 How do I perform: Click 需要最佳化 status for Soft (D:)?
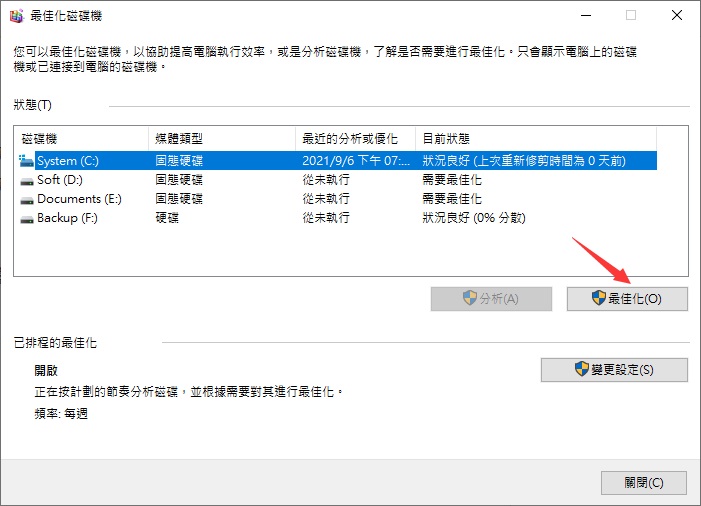pyautogui.click(x=452, y=180)
